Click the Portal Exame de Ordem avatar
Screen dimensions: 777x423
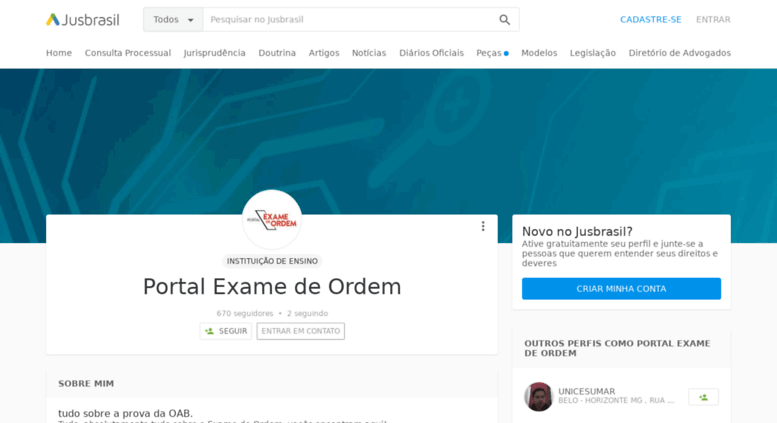[x=272, y=219]
